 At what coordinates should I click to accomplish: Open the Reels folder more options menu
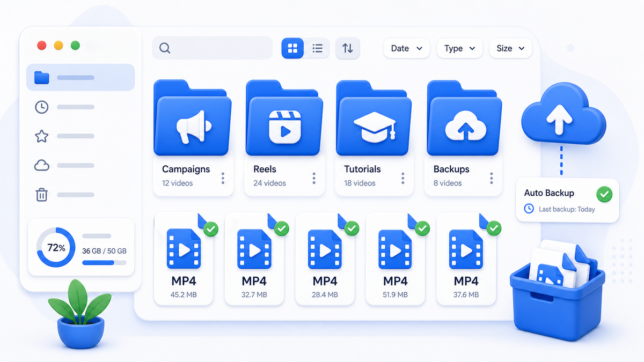click(314, 178)
